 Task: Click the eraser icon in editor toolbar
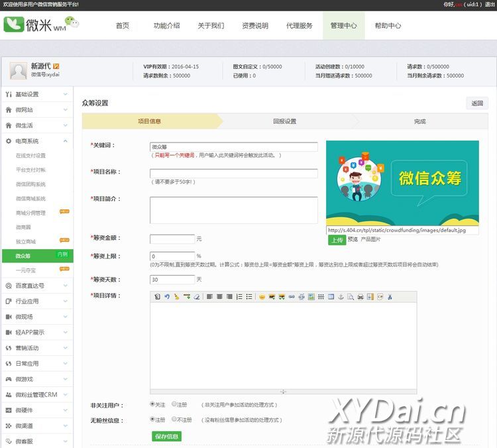197,297
